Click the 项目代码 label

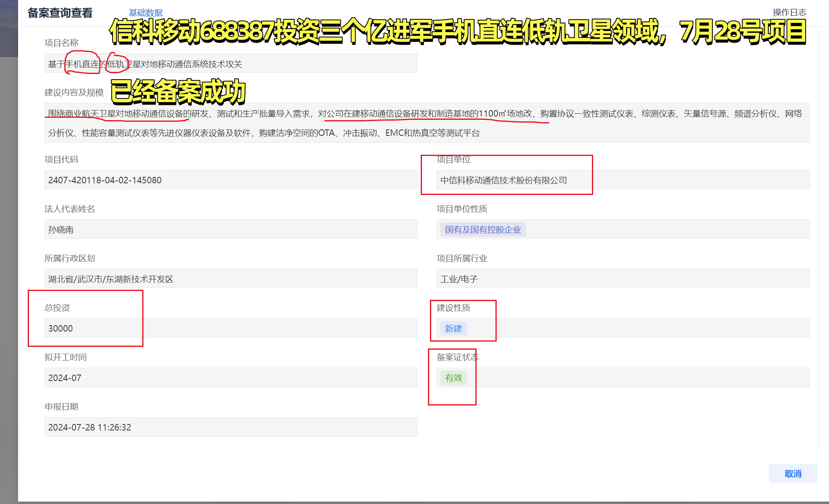61,160
